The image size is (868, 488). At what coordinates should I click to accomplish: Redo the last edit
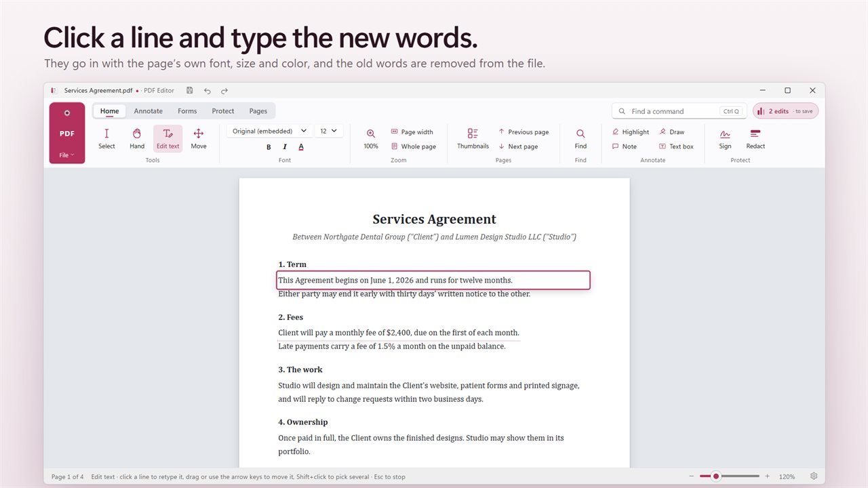tap(224, 90)
